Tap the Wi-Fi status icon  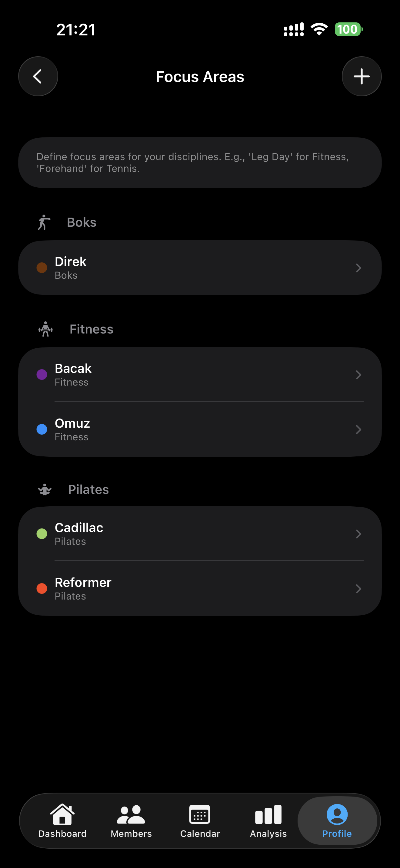tap(319, 29)
